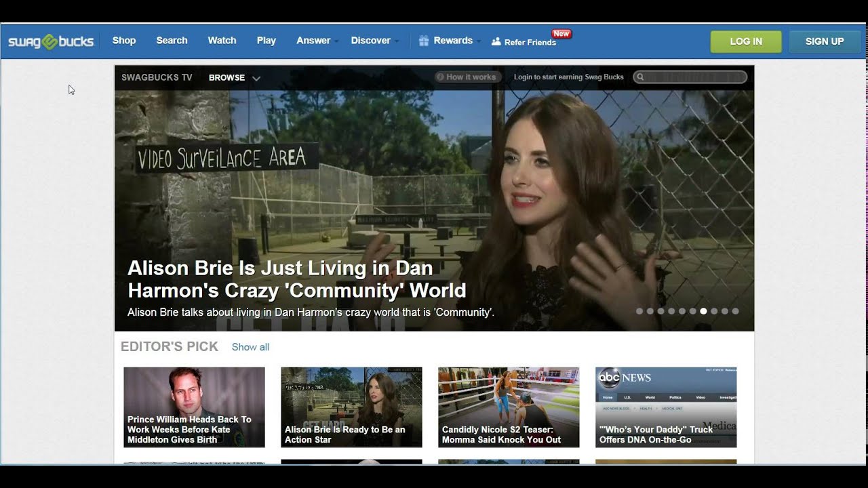
Task: Open the Watch menu item
Action: (222, 41)
